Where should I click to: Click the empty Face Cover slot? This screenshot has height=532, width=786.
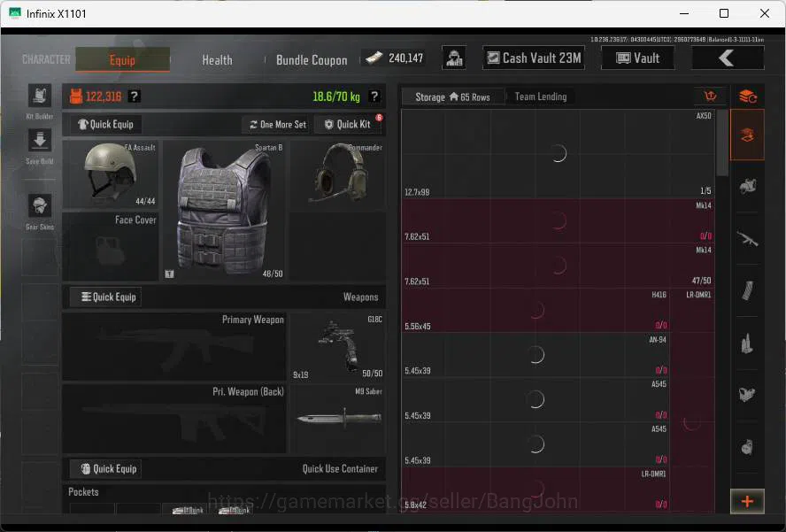pos(111,246)
